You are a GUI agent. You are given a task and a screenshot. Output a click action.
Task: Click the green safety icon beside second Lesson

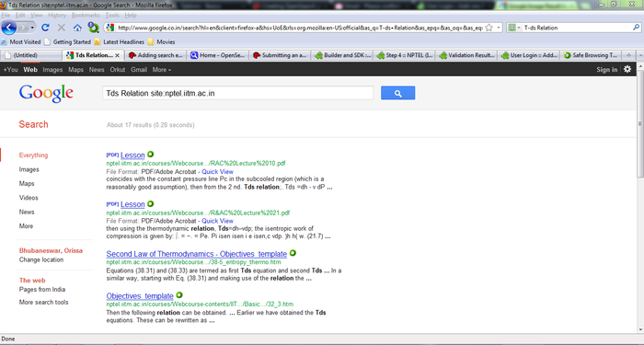(150, 203)
